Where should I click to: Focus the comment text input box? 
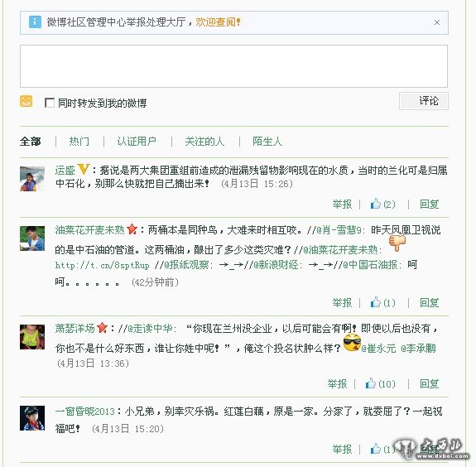[233, 66]
